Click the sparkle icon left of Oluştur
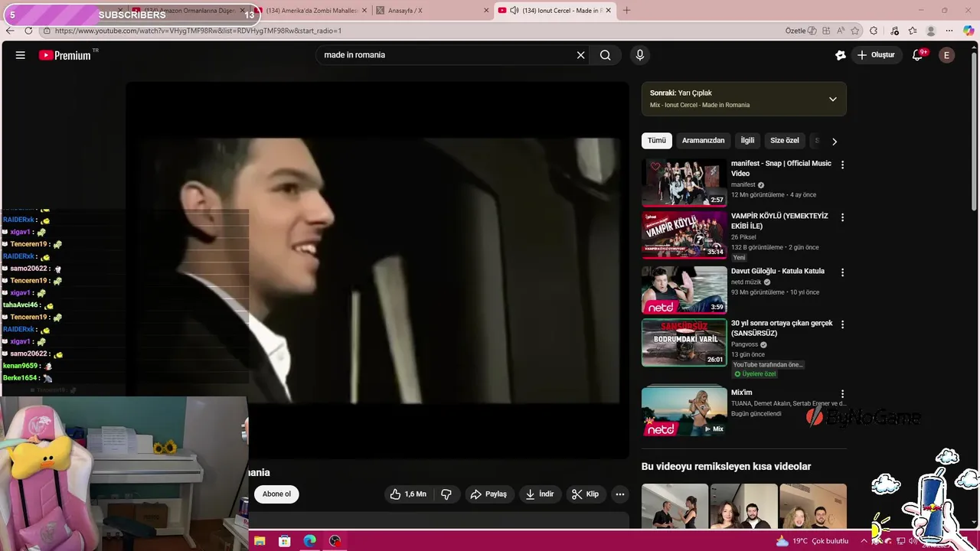The image size is (980, 551). [840, 55]
